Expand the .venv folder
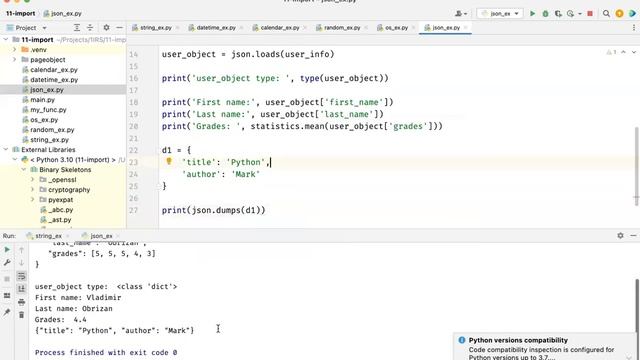 click(x=15, y=49)
